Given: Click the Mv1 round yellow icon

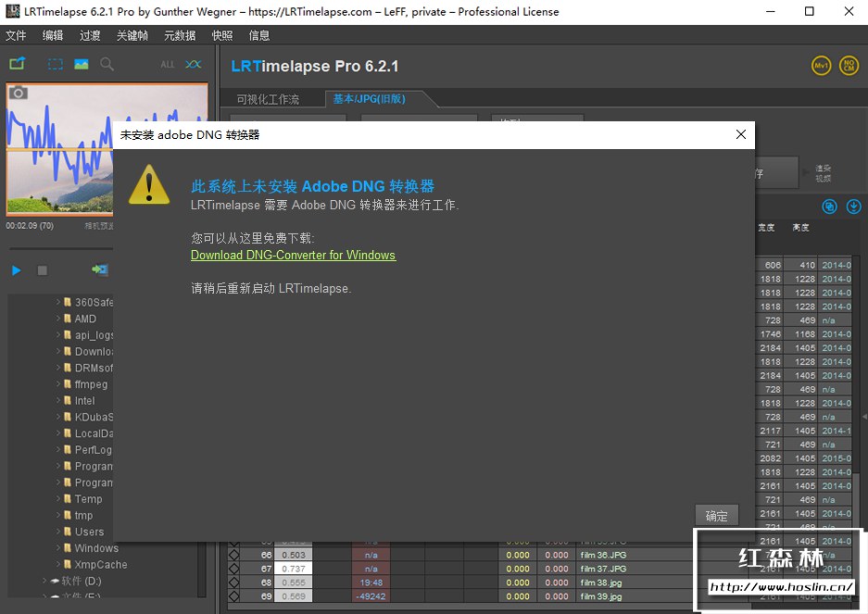Looking at the screenshot, I should click(822, 66).
